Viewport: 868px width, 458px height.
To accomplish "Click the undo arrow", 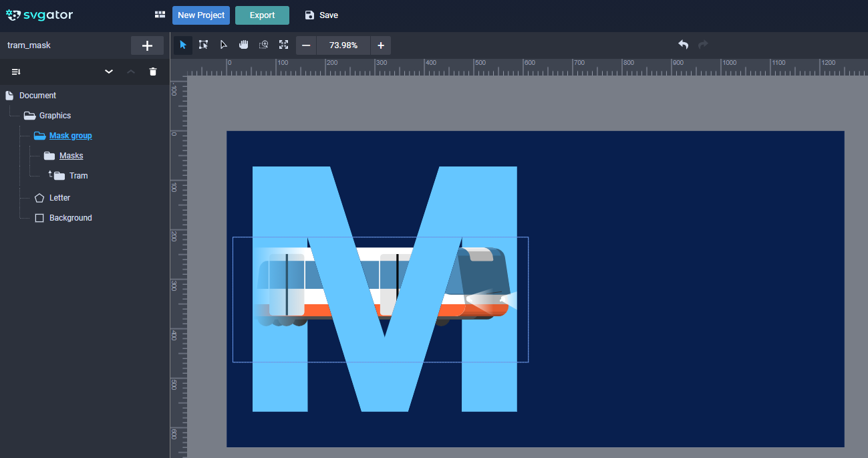I will 683,45.
